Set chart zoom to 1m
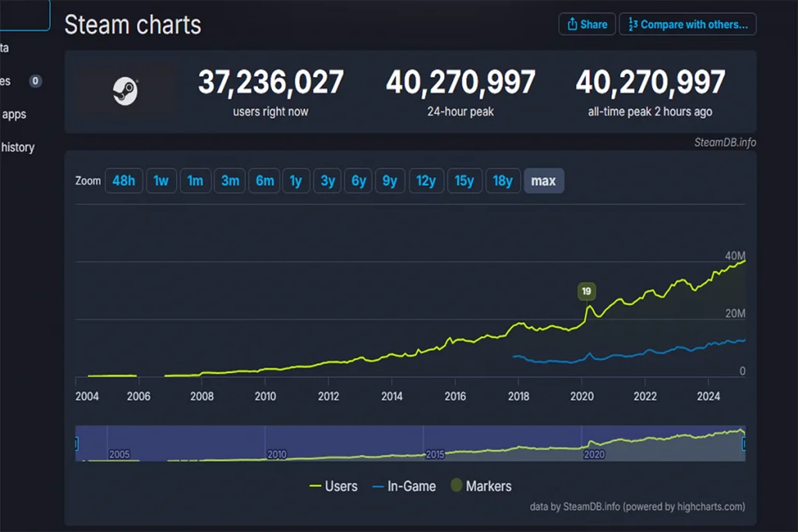Image resolution: width=798 pixels, height=532 pixels. [x=195, y=181]
